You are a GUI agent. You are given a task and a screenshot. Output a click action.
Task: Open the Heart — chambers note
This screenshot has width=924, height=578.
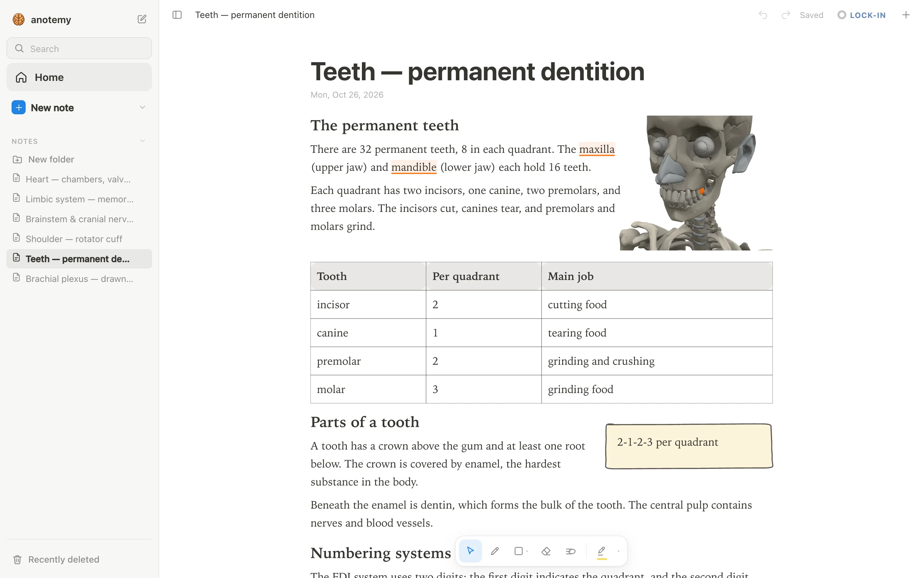click(79, 179)
